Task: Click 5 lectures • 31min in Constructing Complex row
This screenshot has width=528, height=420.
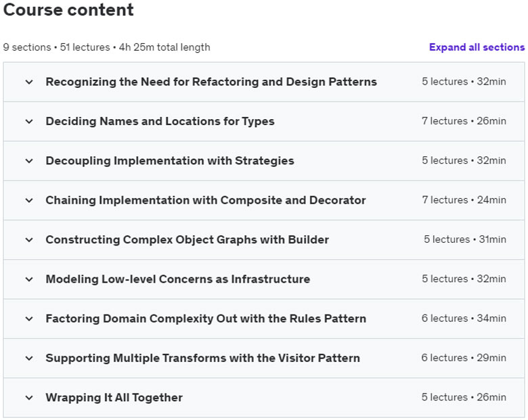Action: [464, 239]
